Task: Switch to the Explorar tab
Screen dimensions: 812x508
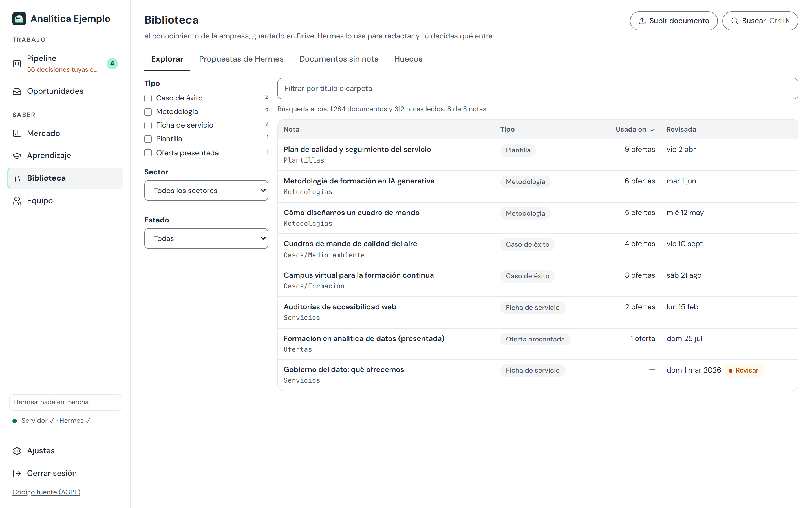Action: pos(167,59)
